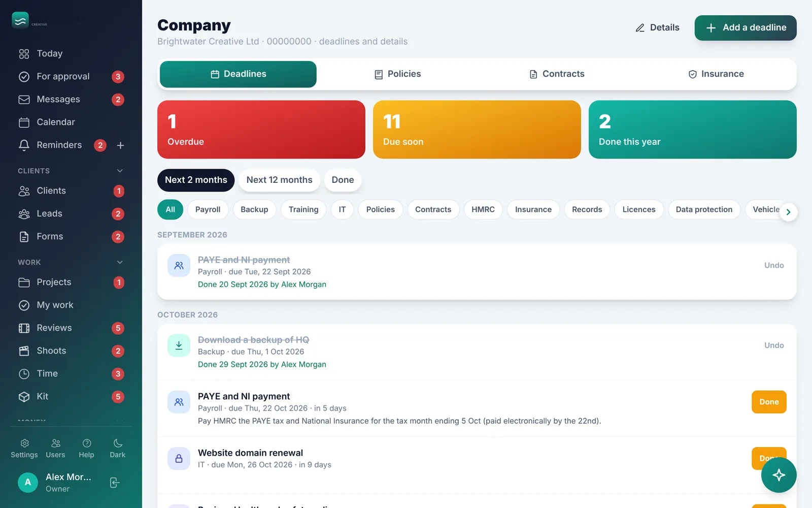Log out using the sign-out icon
This screenshot has width=812, height=508.
(115, 483)
